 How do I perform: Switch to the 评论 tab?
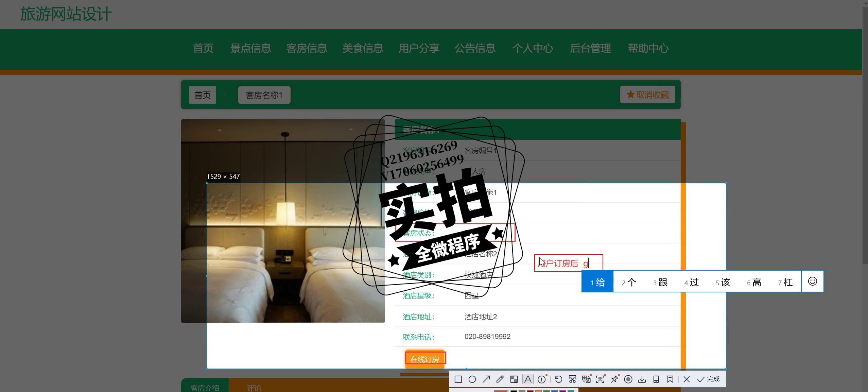pyautogui.click(x=254, y=388)
